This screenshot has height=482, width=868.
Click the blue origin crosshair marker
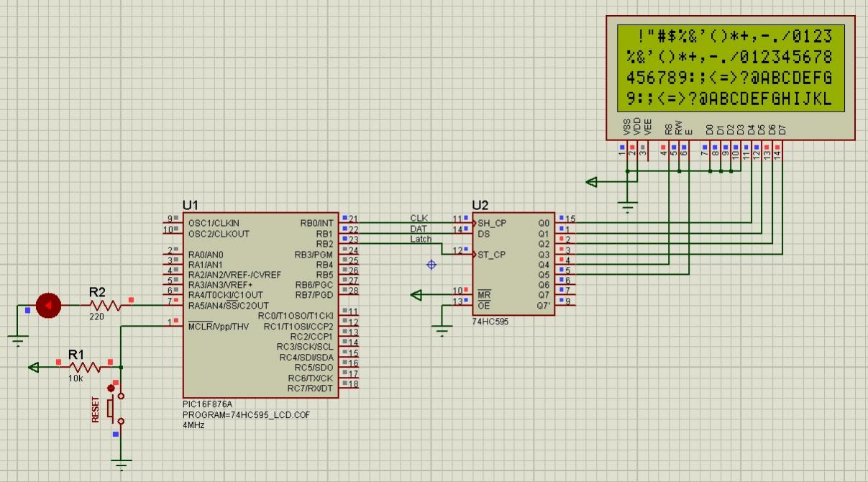tap(431, 265)
